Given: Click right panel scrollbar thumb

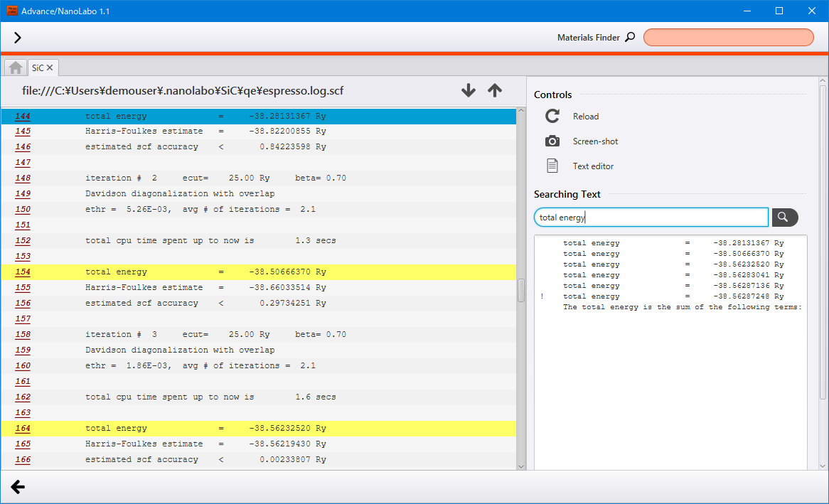Looking at the screenshot, I should (822, 242).
